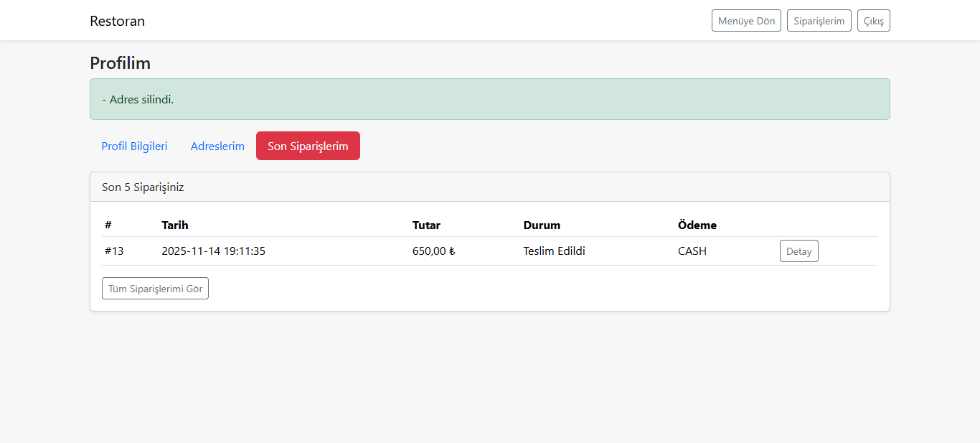The width and height of the screenshot is (980, 443).
Task: Select the Tutar column header
Action: pyautogui.click(x=426, y=225)
